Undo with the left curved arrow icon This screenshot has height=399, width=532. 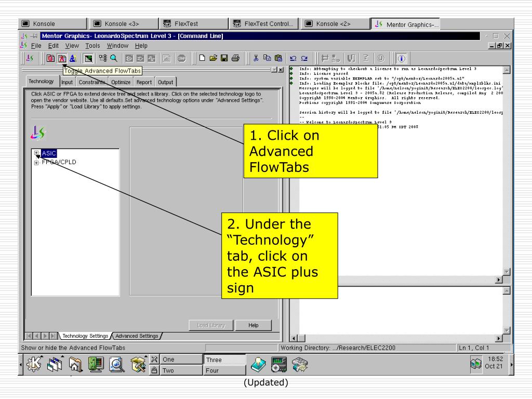coord(293,58)
